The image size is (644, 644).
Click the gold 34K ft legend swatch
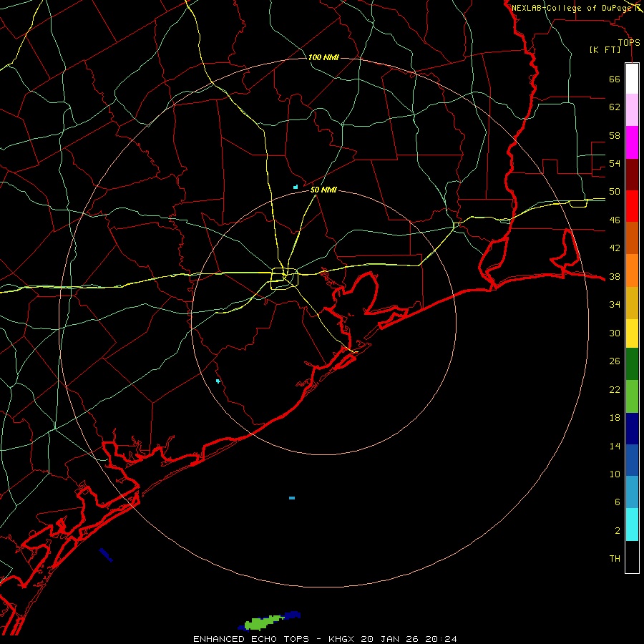point(632,303)
